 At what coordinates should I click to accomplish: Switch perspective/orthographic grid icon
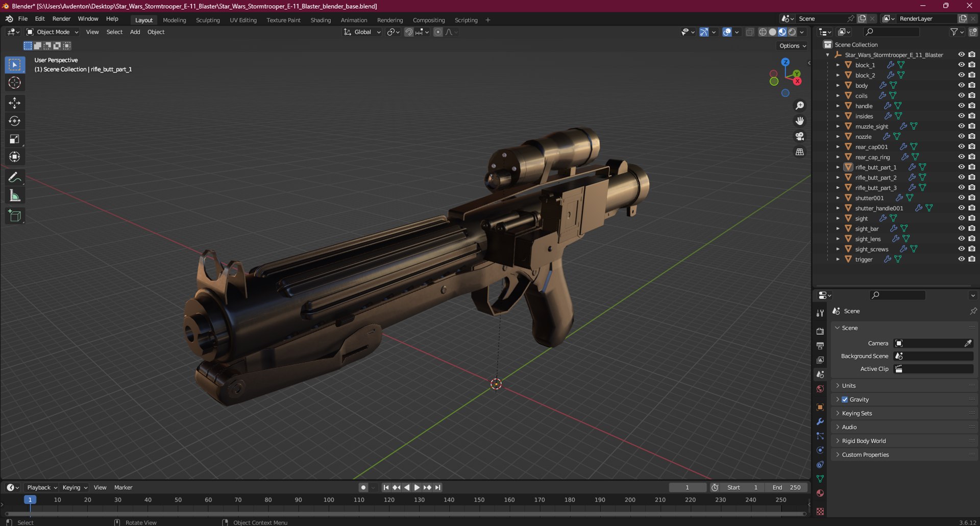click(800, 152)
